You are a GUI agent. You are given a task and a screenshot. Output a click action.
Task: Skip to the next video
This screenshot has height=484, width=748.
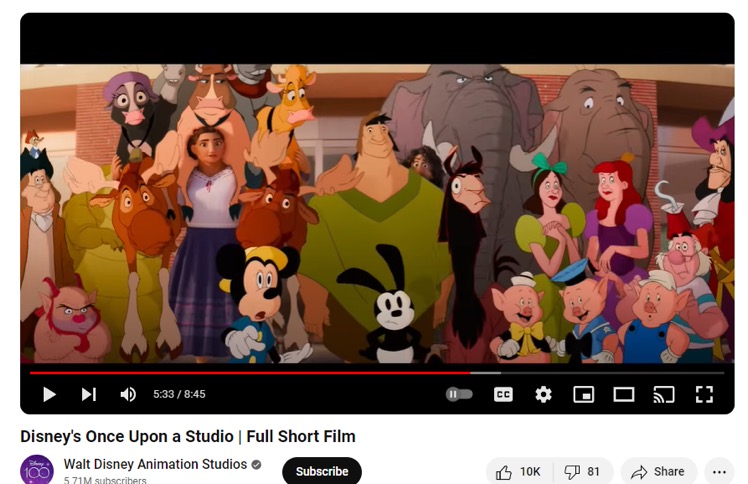point(89,394)
